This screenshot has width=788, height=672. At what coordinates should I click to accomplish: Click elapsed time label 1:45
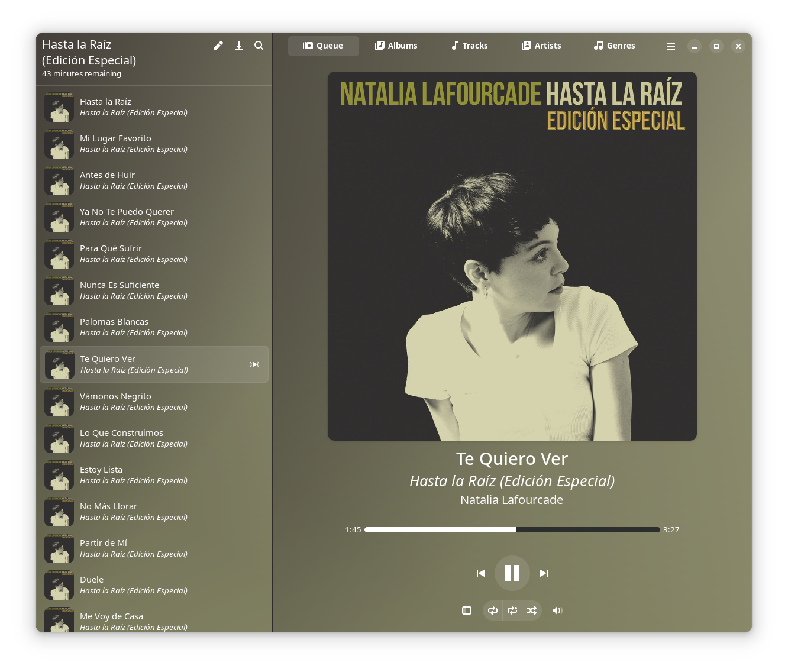(353, 530)
